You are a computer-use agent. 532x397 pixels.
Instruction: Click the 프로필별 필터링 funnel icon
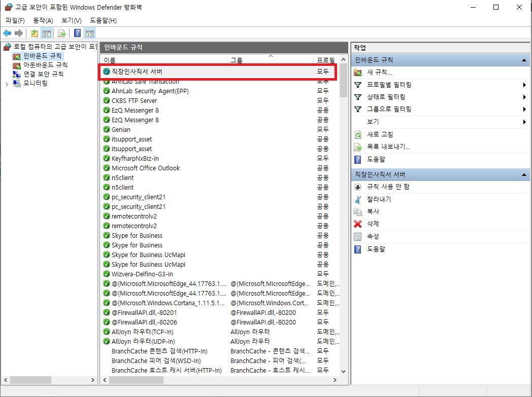357,85
